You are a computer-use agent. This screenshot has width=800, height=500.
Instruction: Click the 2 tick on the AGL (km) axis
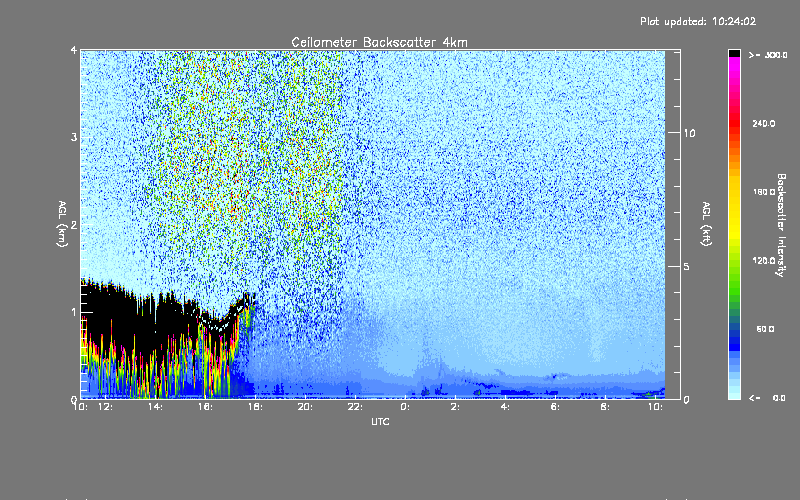pos(74,225)
